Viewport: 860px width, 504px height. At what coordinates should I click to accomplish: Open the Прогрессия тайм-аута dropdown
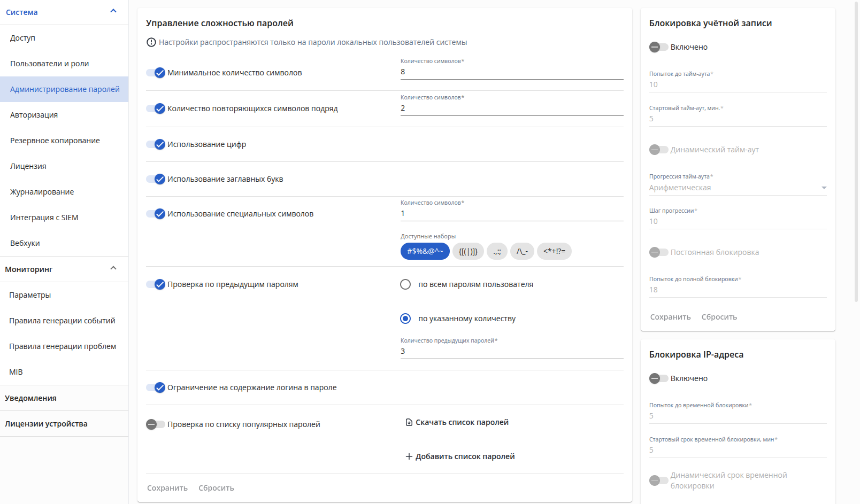[738, 188]
